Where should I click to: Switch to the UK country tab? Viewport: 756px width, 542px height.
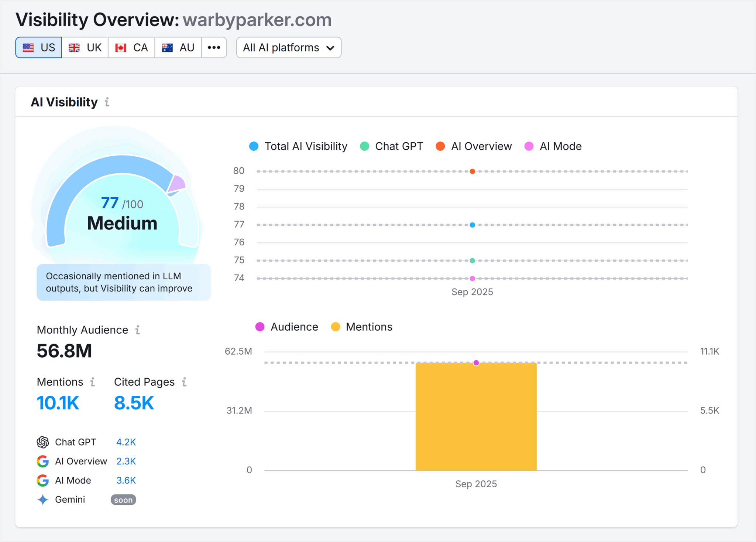coord(85,48)
